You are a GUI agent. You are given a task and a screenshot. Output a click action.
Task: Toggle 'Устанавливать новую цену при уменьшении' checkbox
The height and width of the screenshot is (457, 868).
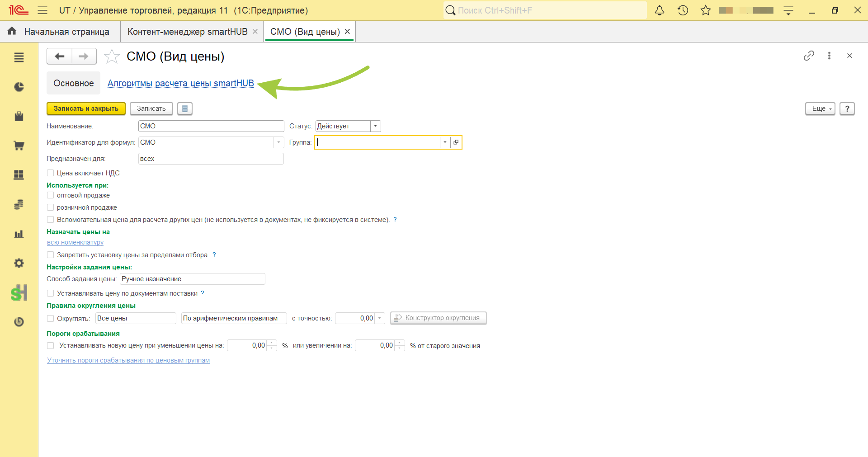pyautogui.click(x=51, y=346)
